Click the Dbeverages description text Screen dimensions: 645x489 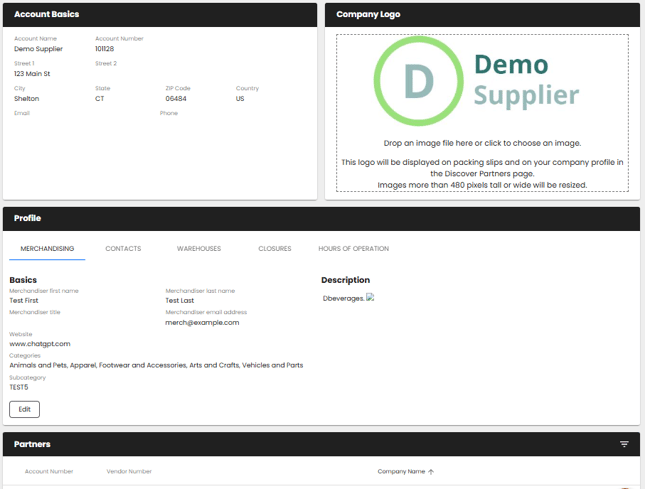click(343, 298)
